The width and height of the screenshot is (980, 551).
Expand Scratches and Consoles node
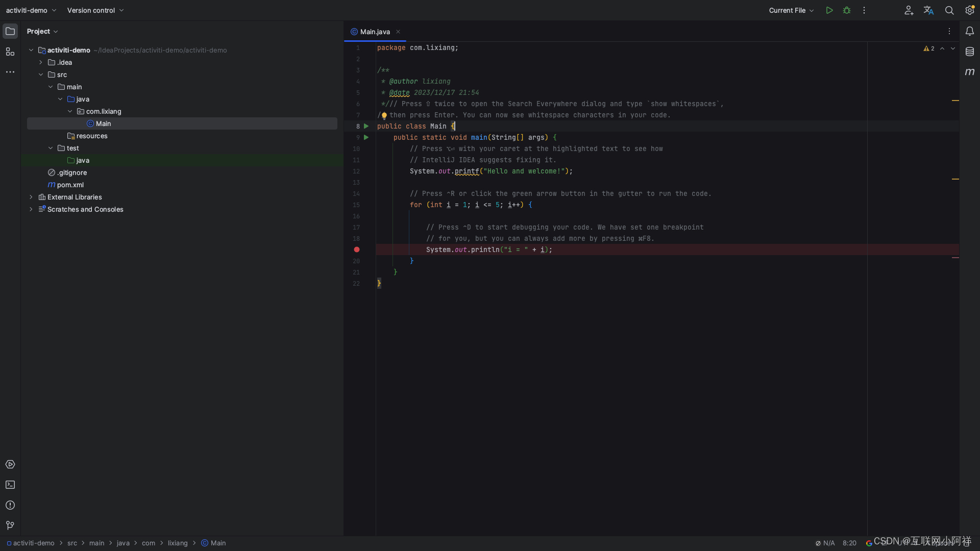click(31, 209)
